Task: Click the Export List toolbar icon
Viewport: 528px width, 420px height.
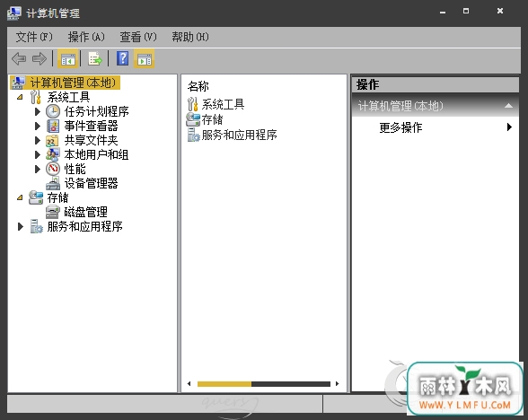Action: pyautogui.click(x=94, y=59)
